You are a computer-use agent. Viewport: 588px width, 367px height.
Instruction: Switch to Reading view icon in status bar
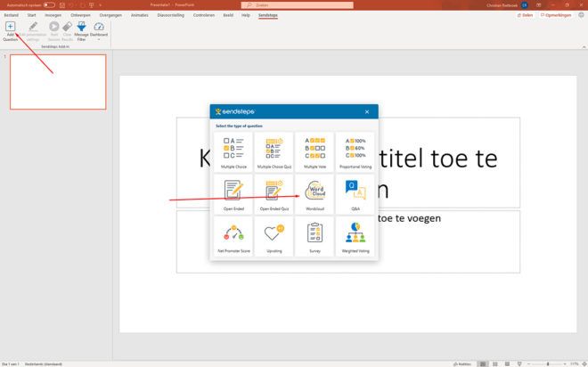point(507,364)
